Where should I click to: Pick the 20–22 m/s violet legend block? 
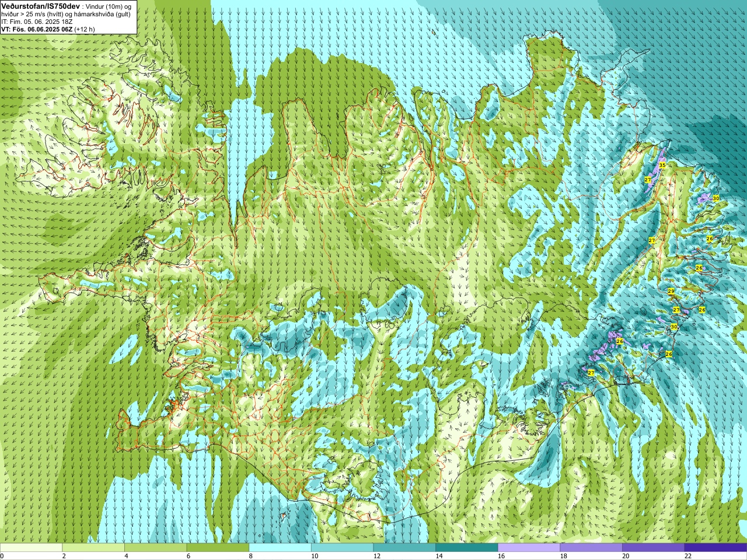pyautogui.click(x=654, y=548)
